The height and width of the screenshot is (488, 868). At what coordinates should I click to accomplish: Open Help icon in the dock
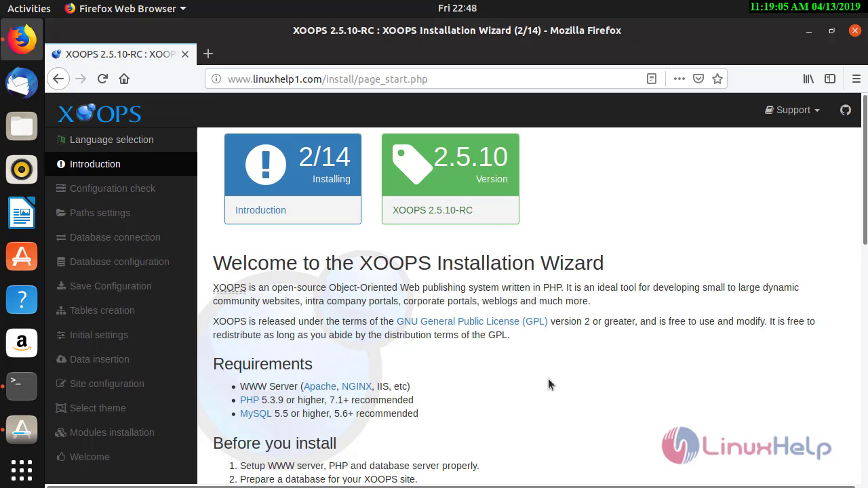[22, 300]
